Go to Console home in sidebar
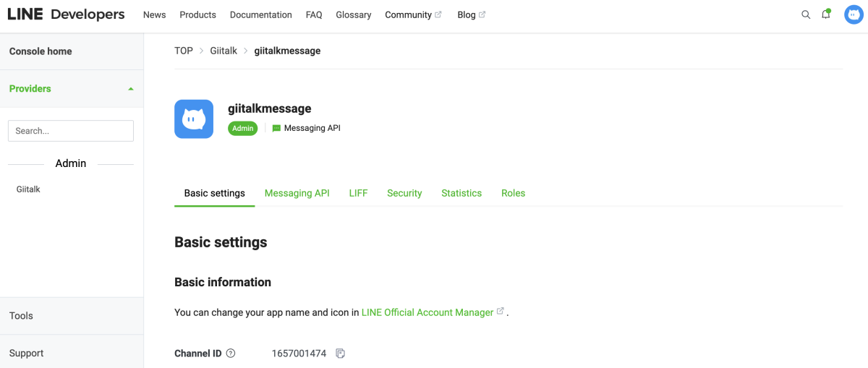Viewport: 868px width, 368px height. pos(41,51)
